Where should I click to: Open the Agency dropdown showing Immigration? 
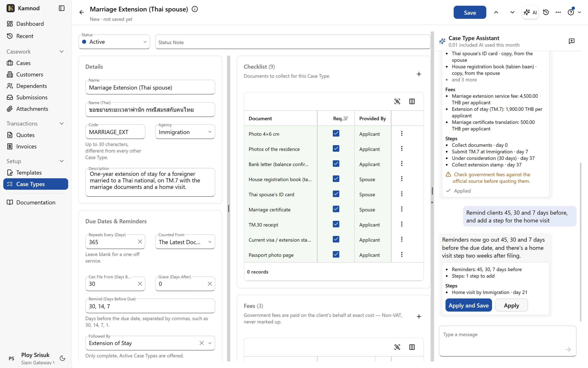[x=185, y=132]
